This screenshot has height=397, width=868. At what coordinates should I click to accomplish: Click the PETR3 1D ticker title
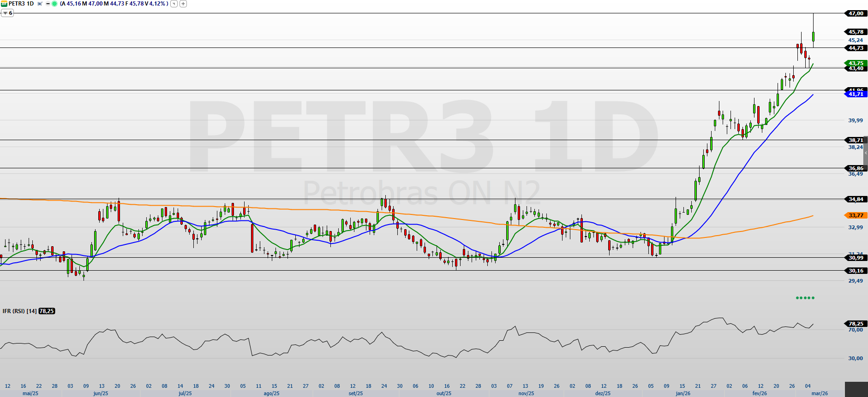click(21, 4)
